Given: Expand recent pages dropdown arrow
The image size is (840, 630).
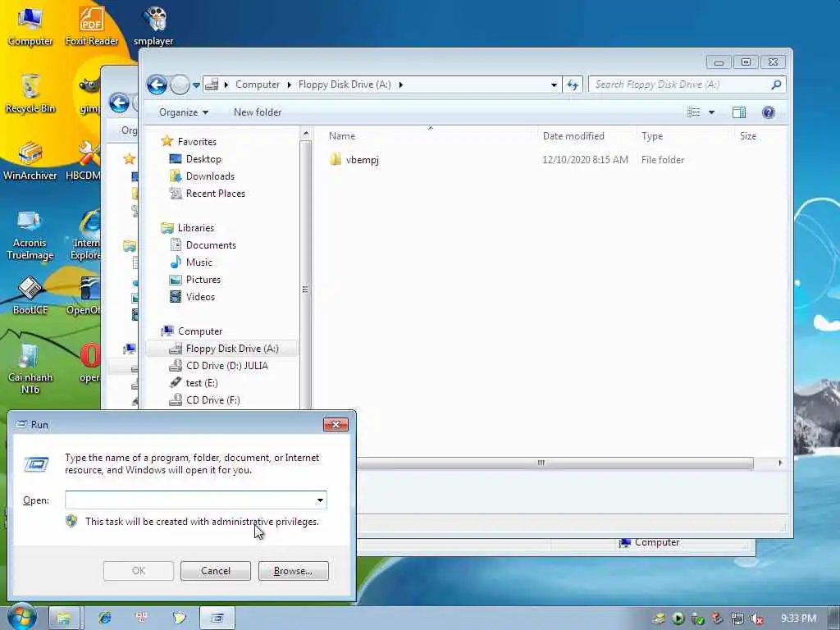Looking at the screenshot, I should tap(196, 84).
